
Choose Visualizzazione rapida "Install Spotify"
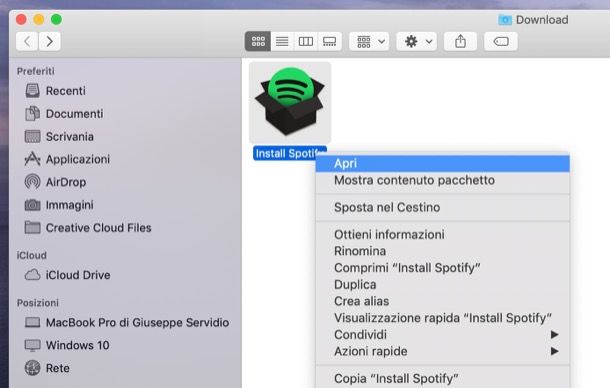(x=442, y=318)
